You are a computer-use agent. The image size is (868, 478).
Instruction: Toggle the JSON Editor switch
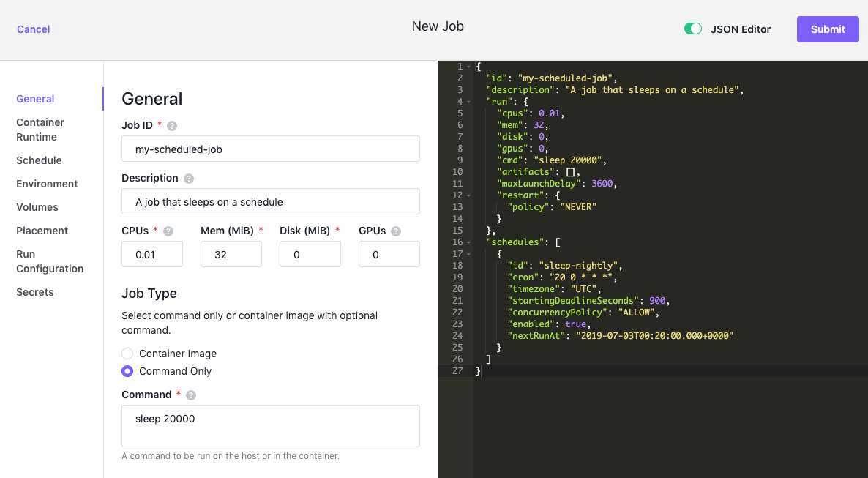pyautogui.click(x=693, y=29)
